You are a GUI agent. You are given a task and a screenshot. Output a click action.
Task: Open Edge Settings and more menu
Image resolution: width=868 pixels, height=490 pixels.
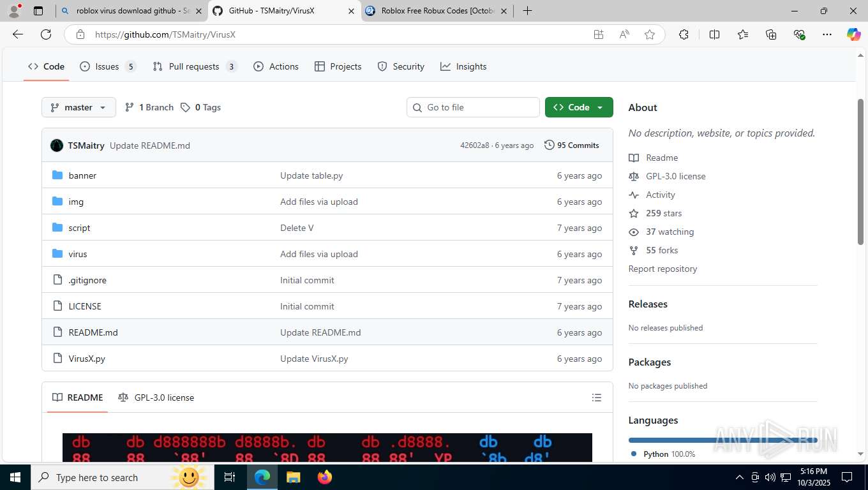[827, 34]
